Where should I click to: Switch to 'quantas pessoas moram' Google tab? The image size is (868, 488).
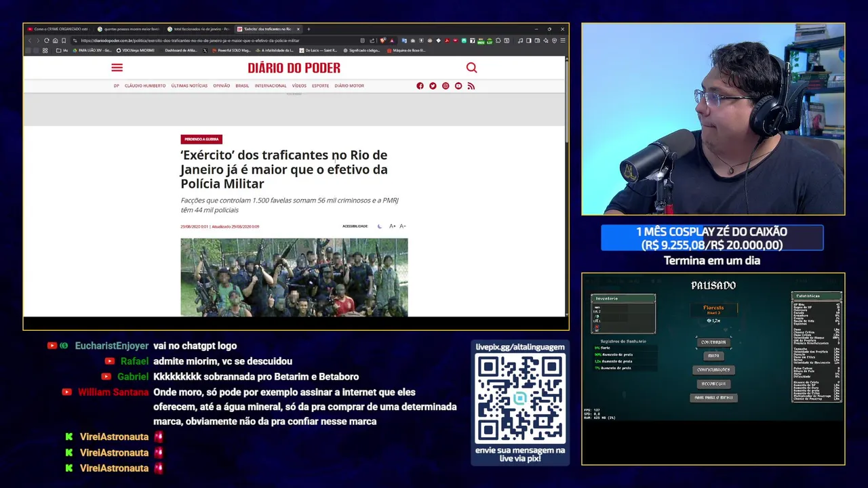(x=128, y=29)
